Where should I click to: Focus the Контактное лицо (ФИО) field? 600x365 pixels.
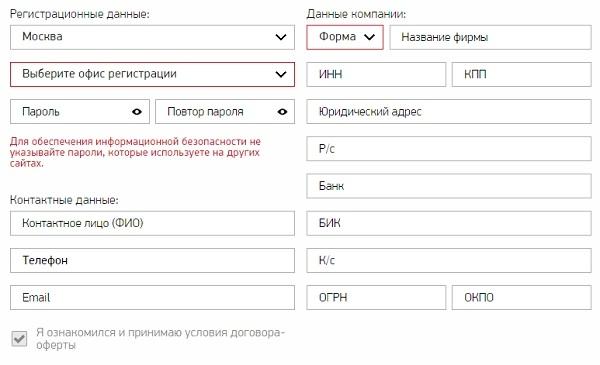(x=152, y=223)
